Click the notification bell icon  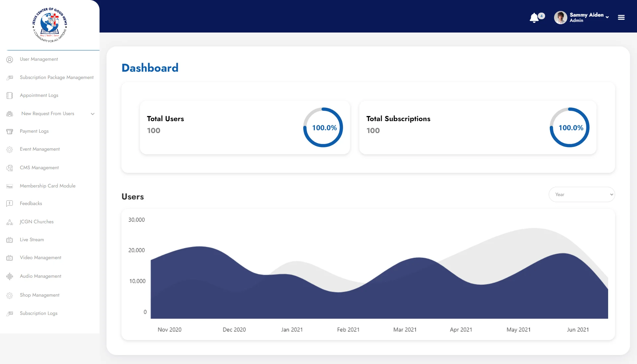point(534,18)
